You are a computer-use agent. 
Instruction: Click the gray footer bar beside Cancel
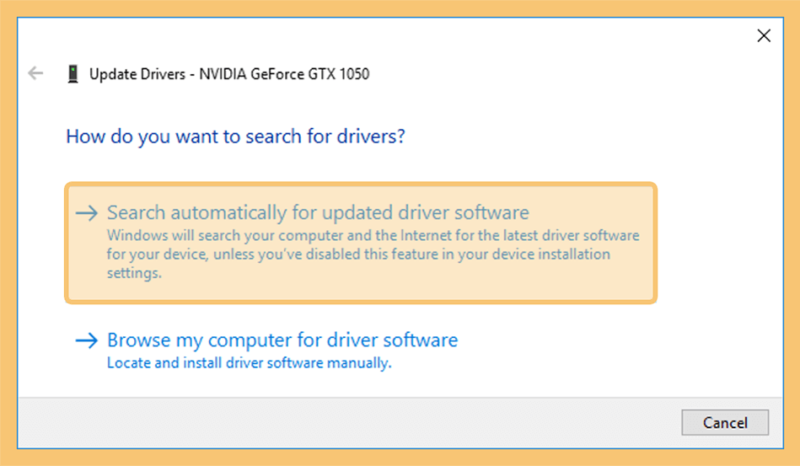click(x=349, y=423)
